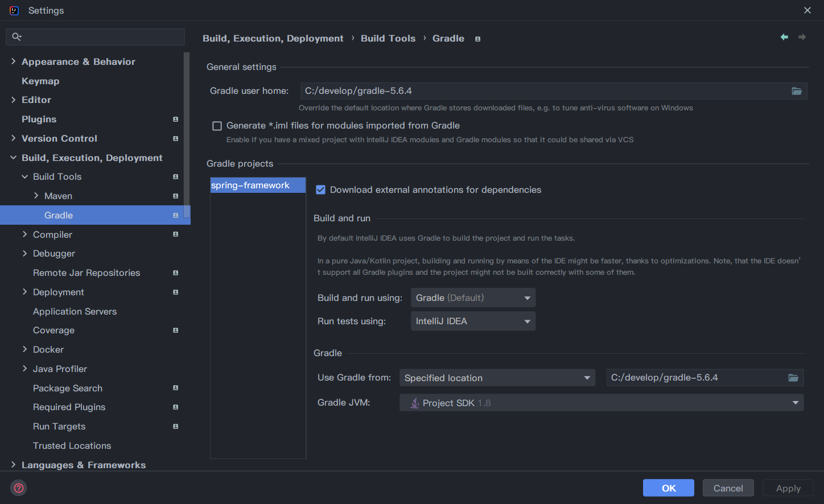Select Trusted Locations in settings tree
824x504 pixels.
pyautogui.click(x=72, y=446)
